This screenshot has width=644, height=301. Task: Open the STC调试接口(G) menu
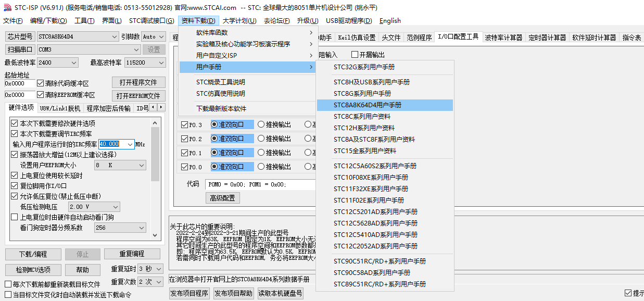coord(151,21)
